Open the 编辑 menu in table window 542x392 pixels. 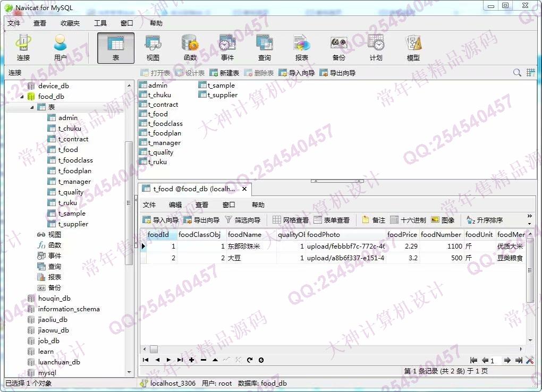[175, 204]
